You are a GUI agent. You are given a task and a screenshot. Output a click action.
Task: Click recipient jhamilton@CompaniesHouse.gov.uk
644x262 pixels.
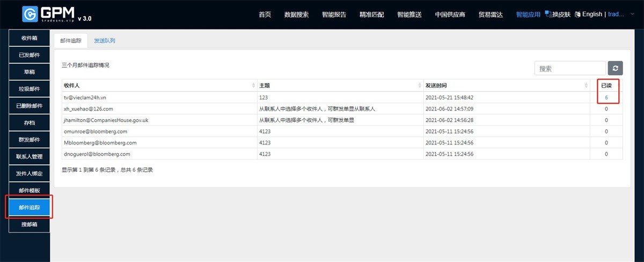pos(106,120)
